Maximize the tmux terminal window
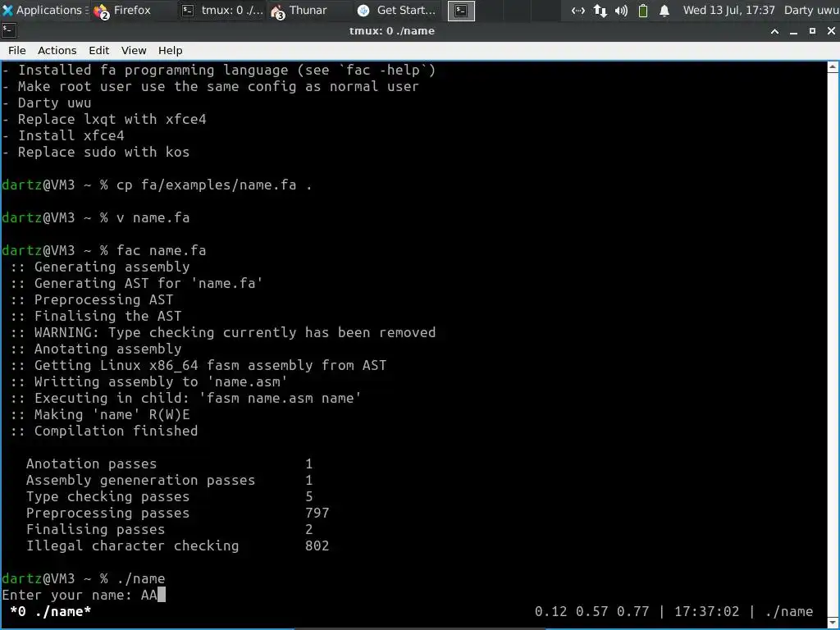 [813, 32]
